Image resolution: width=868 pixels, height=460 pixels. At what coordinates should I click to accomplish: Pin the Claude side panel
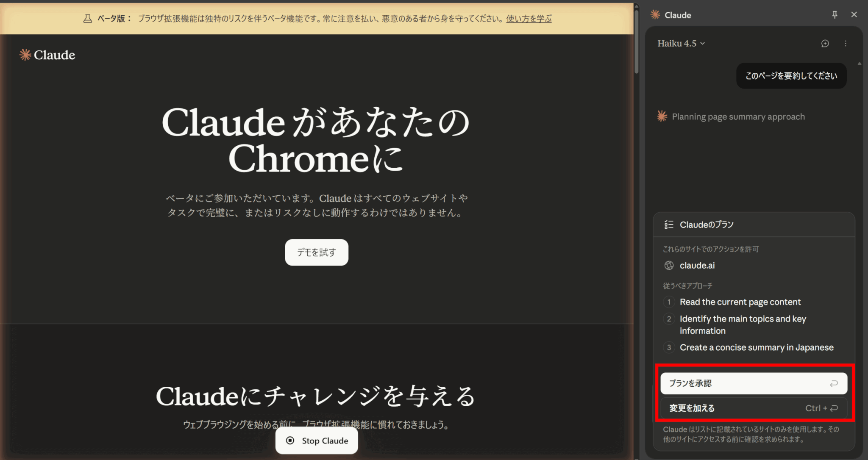coord(835,15)
